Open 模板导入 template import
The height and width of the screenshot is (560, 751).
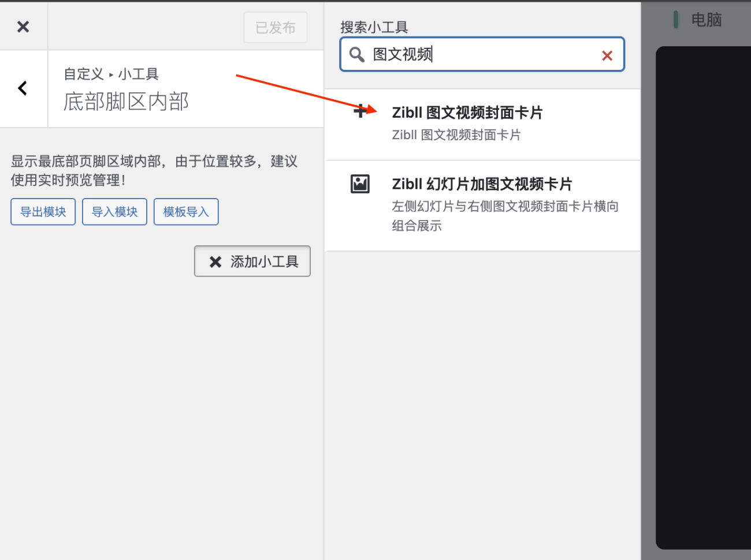click(x=186, y=212)
